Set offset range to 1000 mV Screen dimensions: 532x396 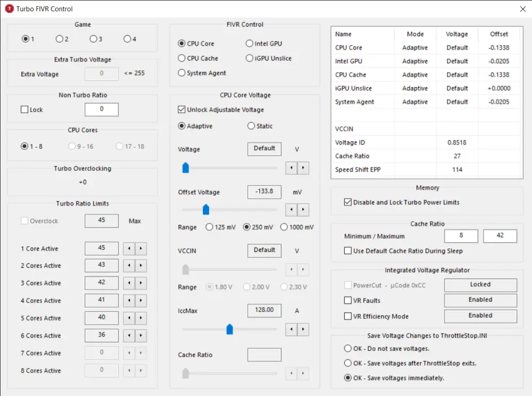[297, 227]
